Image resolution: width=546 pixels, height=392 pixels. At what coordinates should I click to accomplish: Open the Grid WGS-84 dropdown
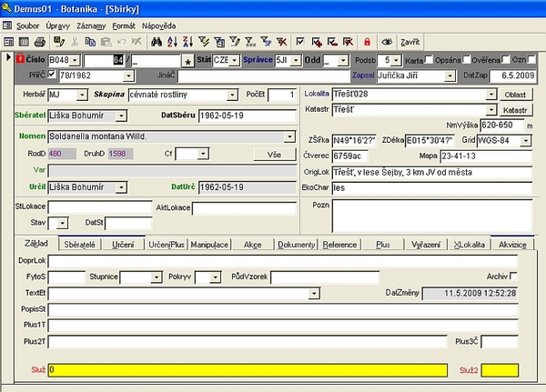[530, 140]
